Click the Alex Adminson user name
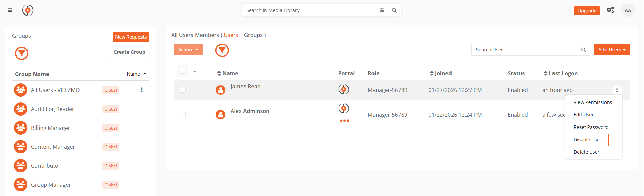The width and height of the screenshot is (644, 196). [250, 111]
